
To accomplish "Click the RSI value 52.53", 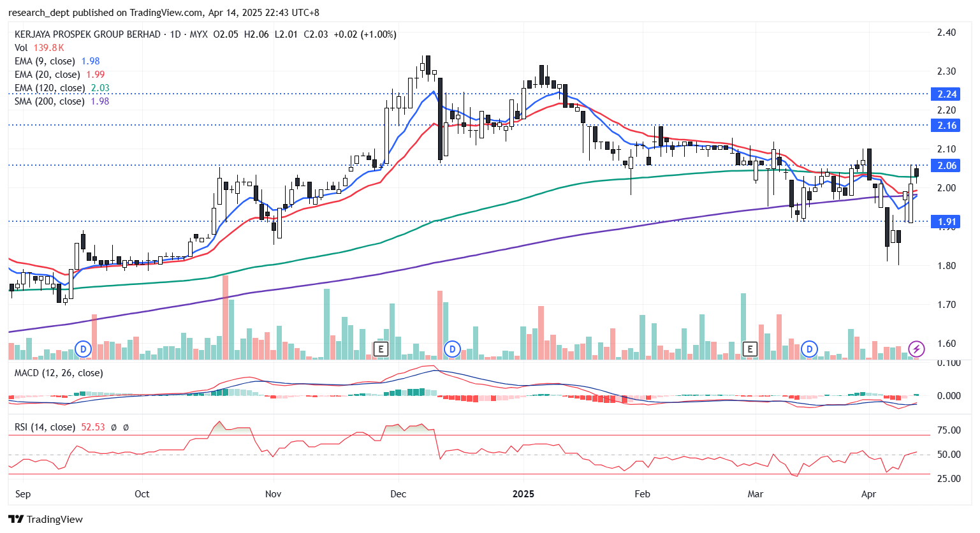I will [93, 427].
